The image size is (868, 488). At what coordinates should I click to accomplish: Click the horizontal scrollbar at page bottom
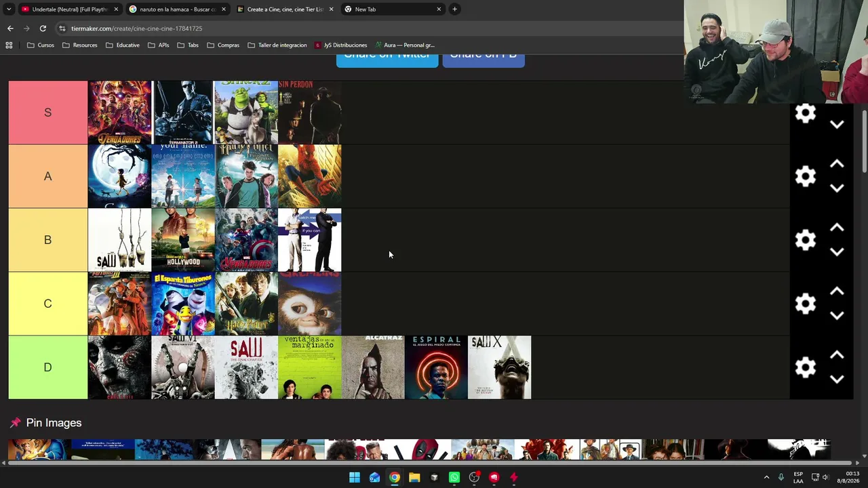(431, 463)
